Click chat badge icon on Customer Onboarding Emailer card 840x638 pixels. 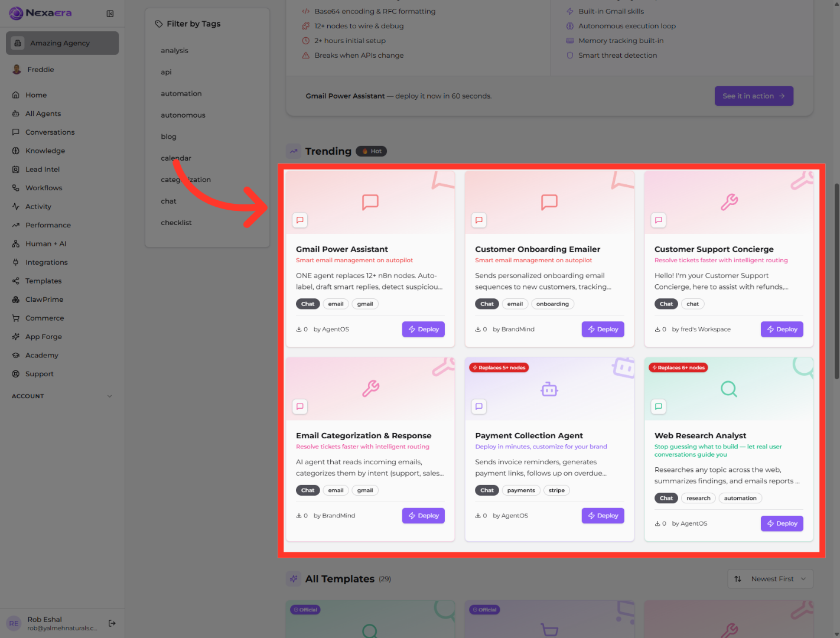479,220
